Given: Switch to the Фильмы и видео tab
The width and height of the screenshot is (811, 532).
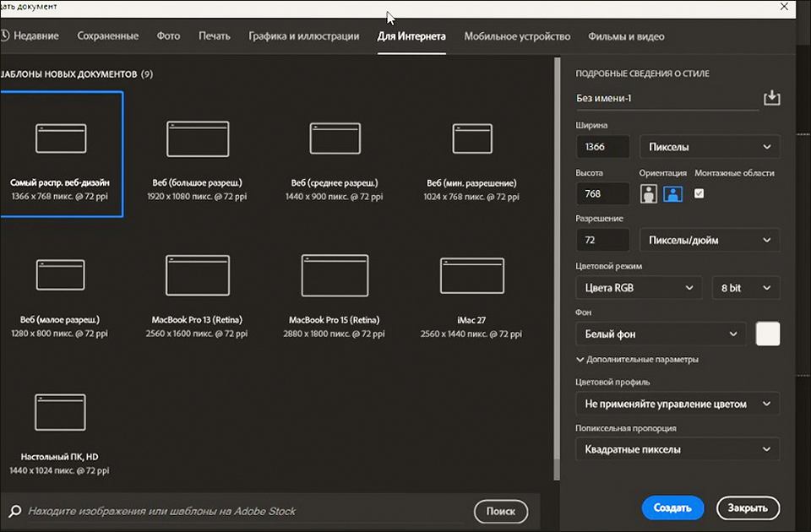Looking at the screenshot, I should point(626,36).
